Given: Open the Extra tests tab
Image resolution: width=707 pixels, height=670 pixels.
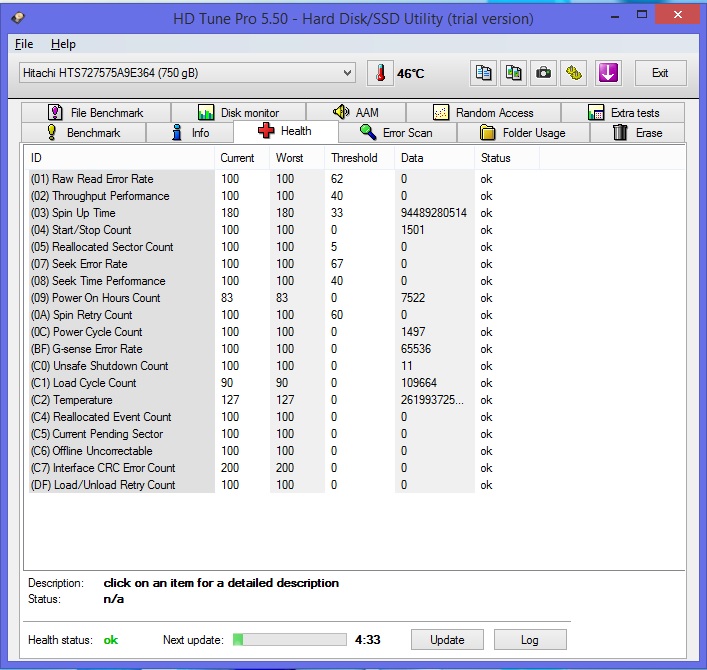Looking at the screenshot, I should pyautogui.click(x=623, y=112).
